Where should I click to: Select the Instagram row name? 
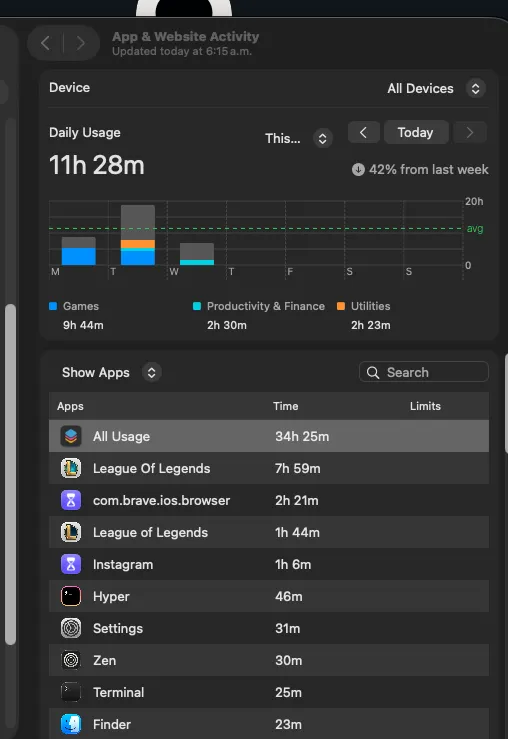point(123,565)
